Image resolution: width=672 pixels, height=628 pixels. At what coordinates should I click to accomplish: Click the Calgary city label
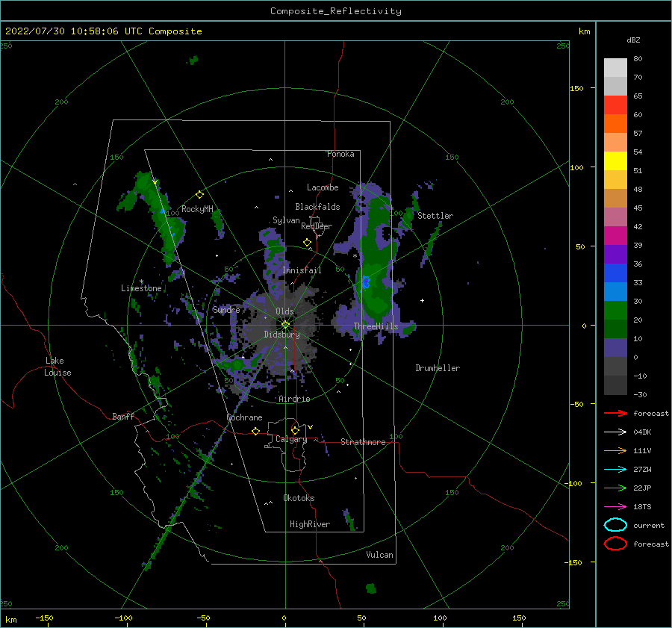coord(291,439)
